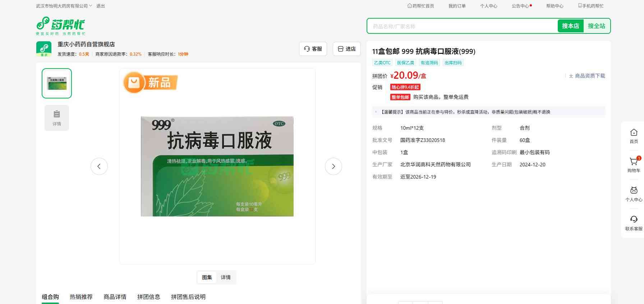Image resolution: width=644 pixels, height=304 pixels.
Task: Select the 拼团信息 tab
Action: [x=149, y=297]
